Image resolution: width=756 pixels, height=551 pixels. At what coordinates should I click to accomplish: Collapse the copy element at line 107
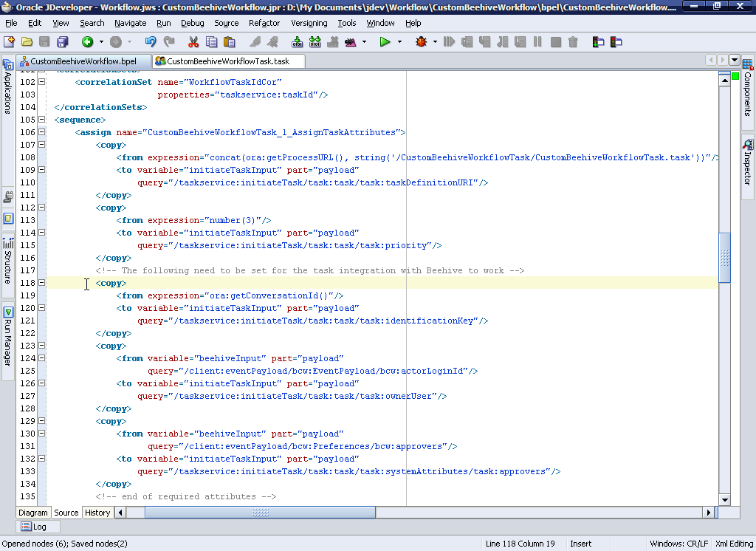click(x=41, y=145)
